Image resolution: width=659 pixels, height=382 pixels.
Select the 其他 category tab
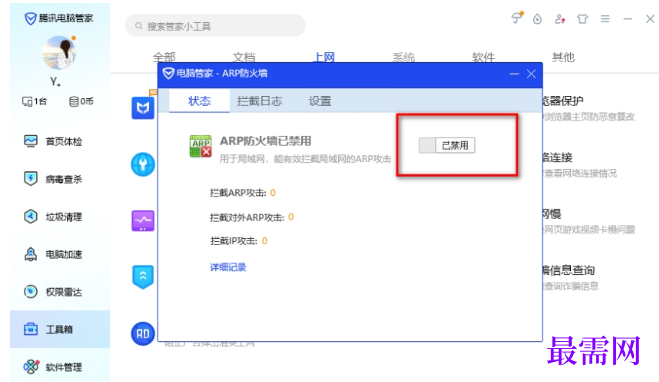point(563,57)
